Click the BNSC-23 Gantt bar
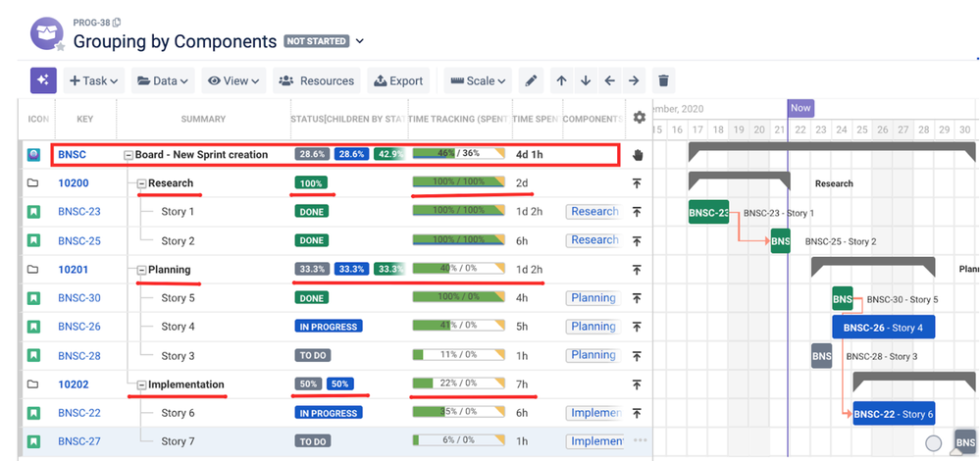Image resolution: width=980 pixels, height=461 pixels. (708, 213)
